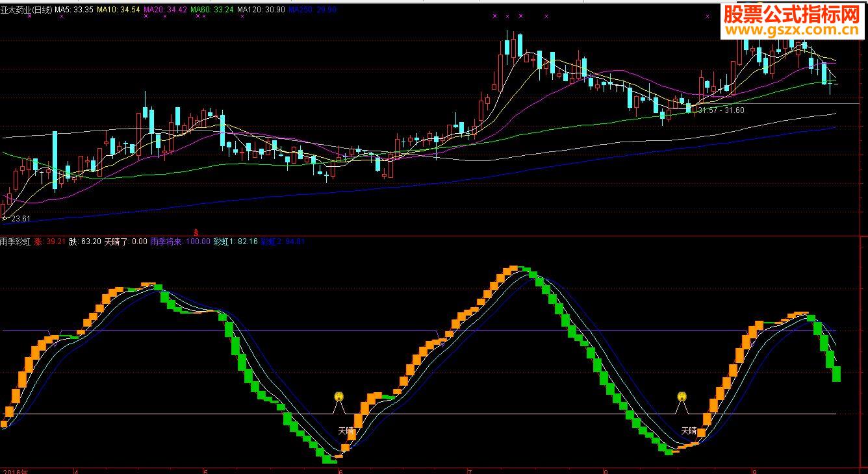Click the MA60: 33.24 legend value
Viewport: 868px width, 474px height.
pos(212,10)
